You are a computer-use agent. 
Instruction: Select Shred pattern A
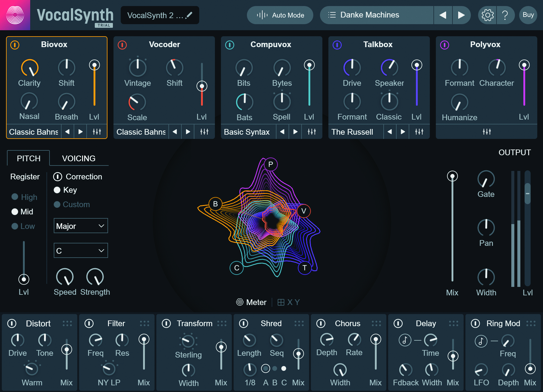(266, 368)
